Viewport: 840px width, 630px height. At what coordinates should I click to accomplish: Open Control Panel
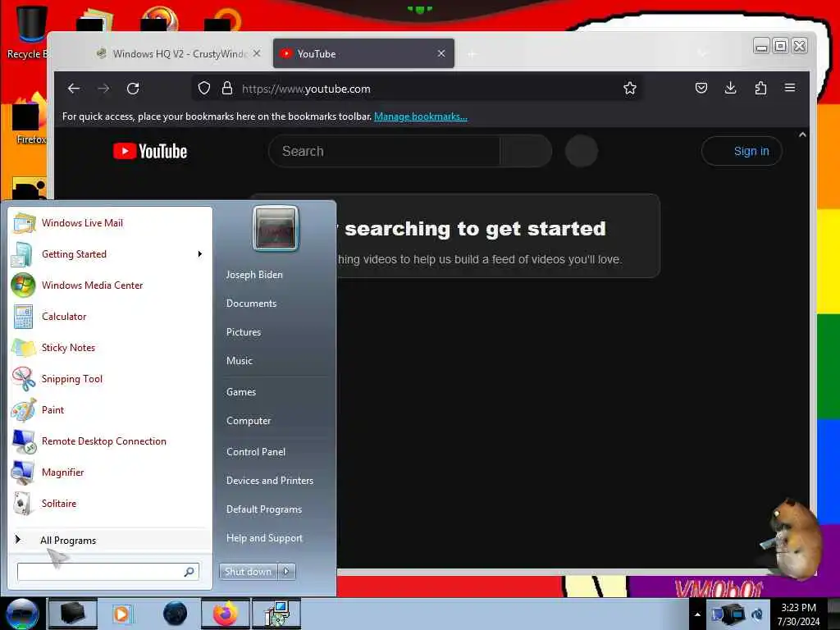click(x=256, y=452)
